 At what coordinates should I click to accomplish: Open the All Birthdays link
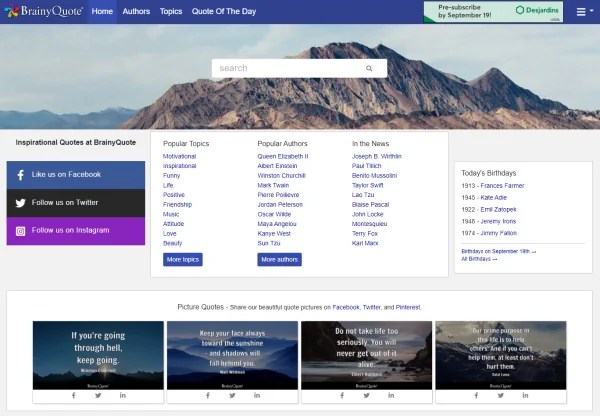479,259
